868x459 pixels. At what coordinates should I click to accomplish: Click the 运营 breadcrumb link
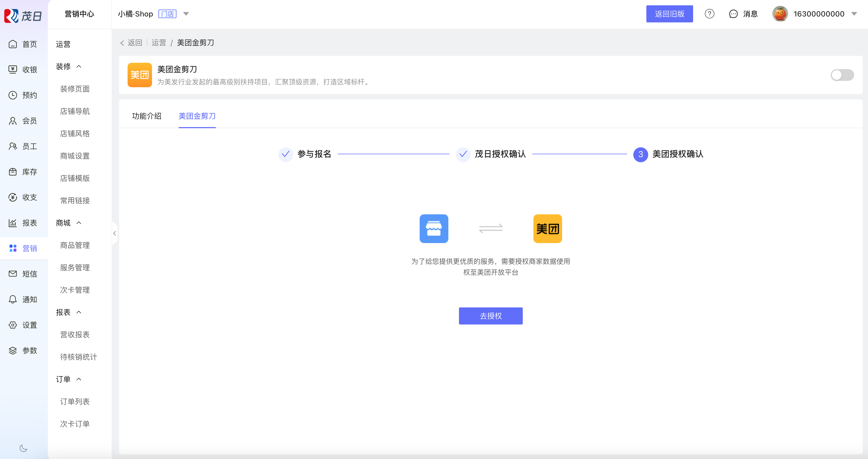click(159, 43)
